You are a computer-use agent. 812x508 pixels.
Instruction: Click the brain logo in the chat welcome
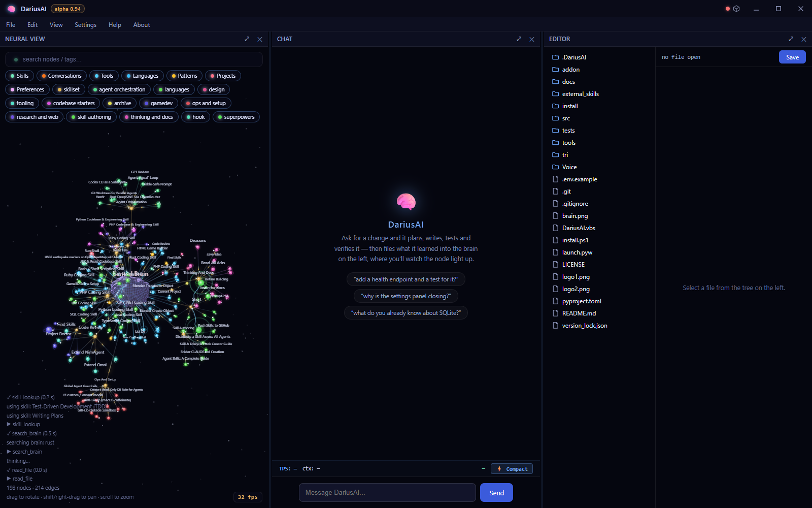pyautogui.click(x=406, y=202)
